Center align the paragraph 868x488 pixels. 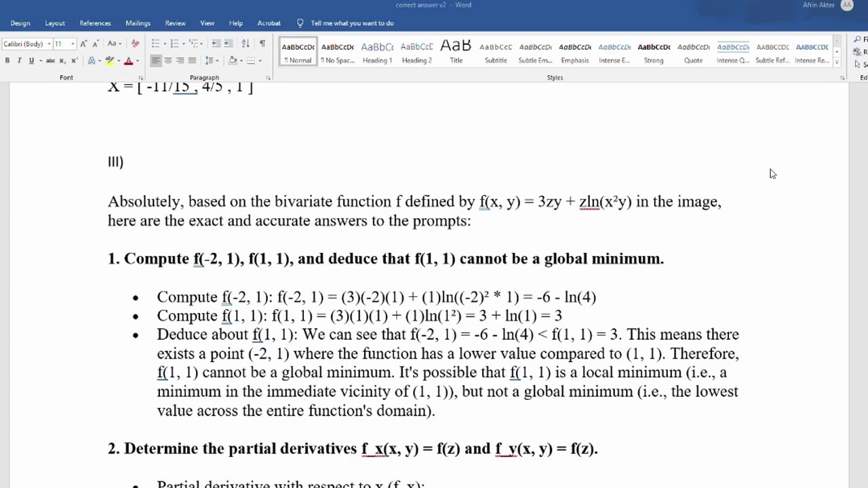167,61
